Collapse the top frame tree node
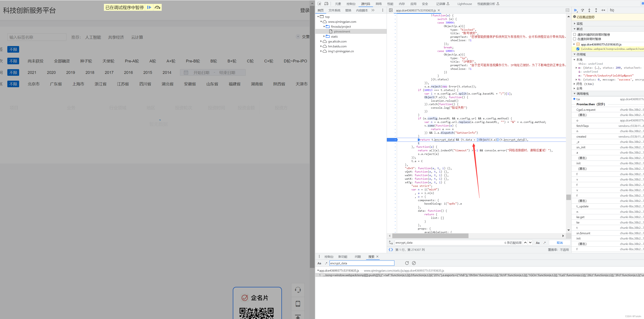Image resolution: width=644 pixels, height=319 pixels. tap(318, 17)
